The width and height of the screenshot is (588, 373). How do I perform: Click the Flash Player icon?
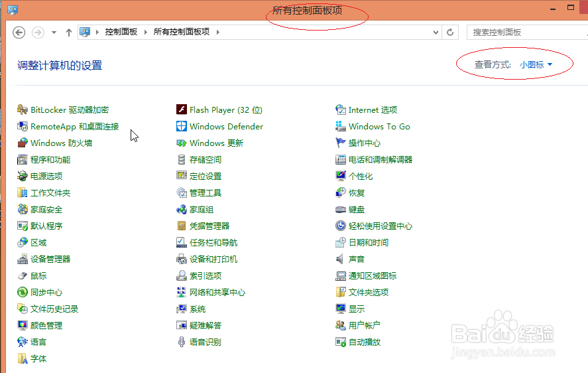[182, 110]
